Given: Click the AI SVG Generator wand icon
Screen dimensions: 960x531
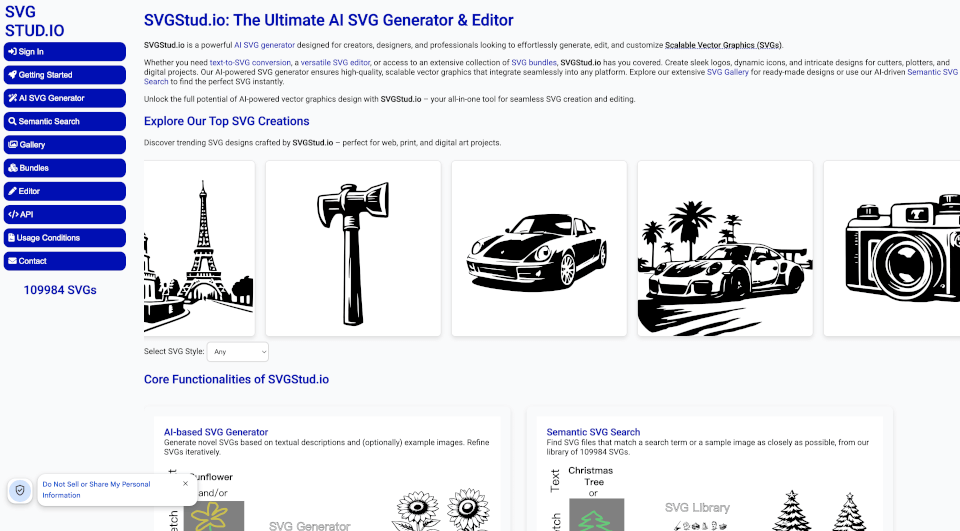Looking at the screenshot, I should point(12,98).
